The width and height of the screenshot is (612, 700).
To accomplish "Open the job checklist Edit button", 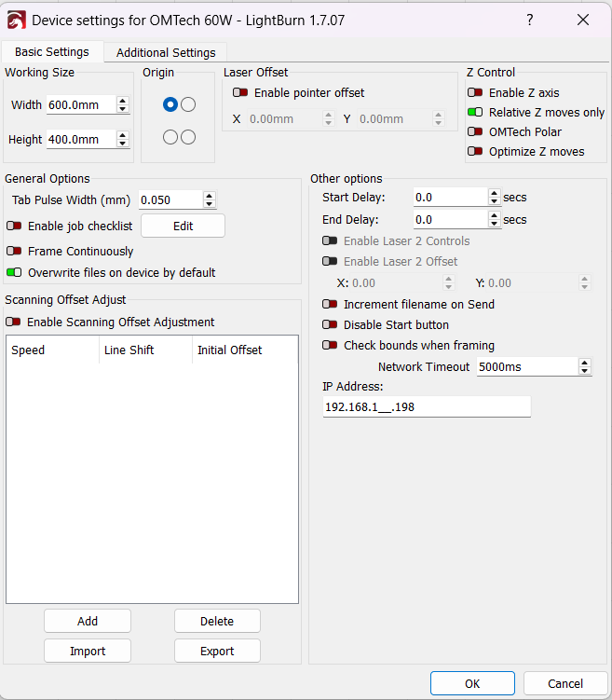I will 183,226.
